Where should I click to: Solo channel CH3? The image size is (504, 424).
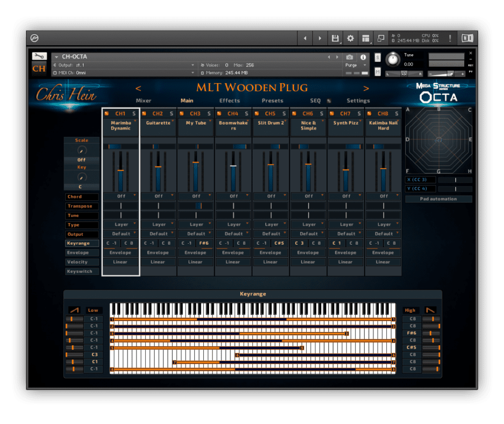point(209,114)
